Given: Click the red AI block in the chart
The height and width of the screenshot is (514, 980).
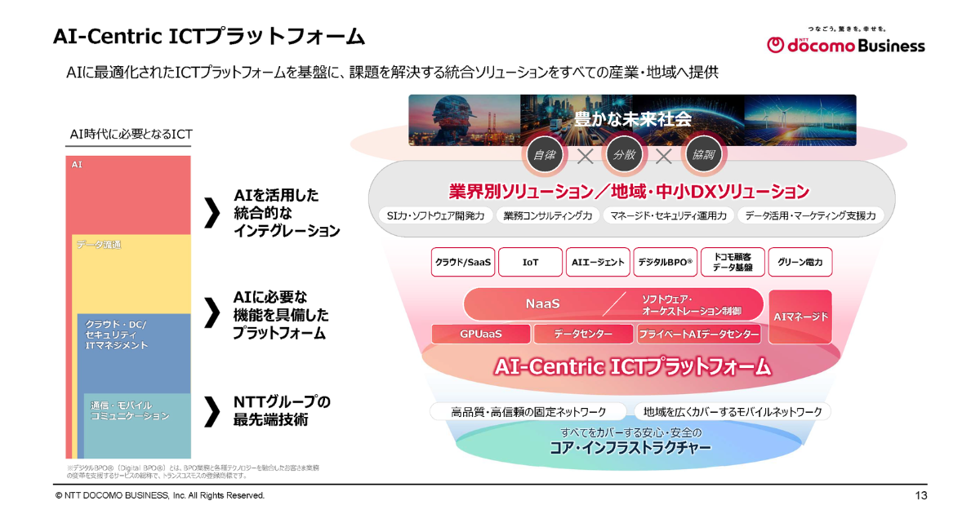Looking at the screenshot, I should pos(128,194).
